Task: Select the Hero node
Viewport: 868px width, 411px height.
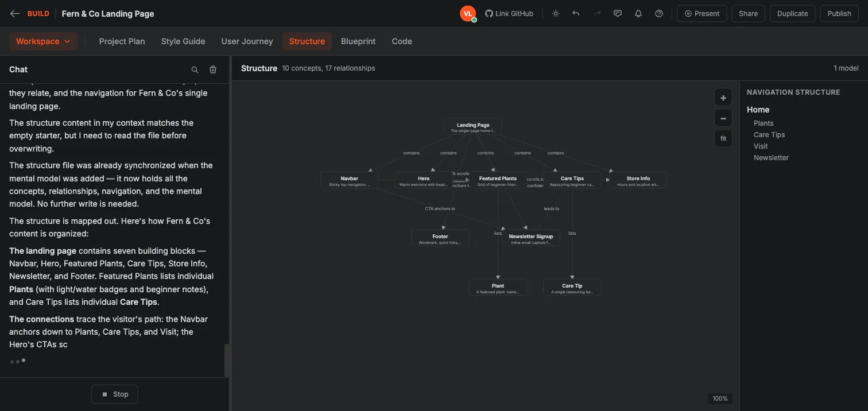Action: (x=424, y=180)
